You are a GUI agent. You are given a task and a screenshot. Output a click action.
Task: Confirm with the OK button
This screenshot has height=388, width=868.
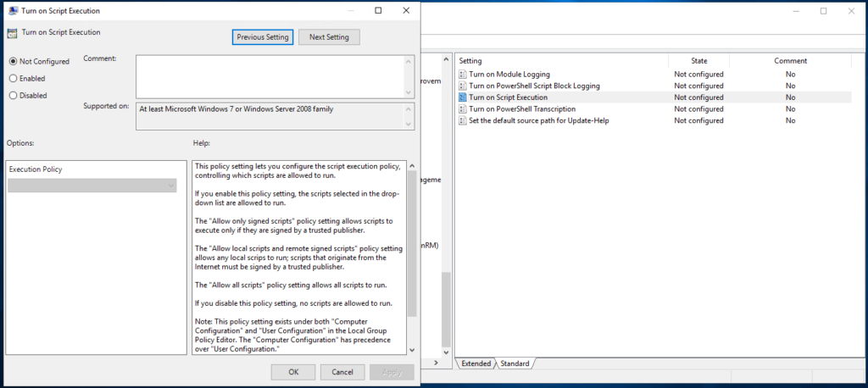293,372
